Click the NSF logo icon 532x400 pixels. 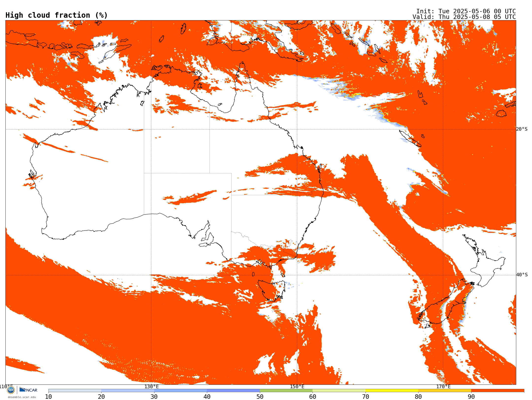[11, 390]
